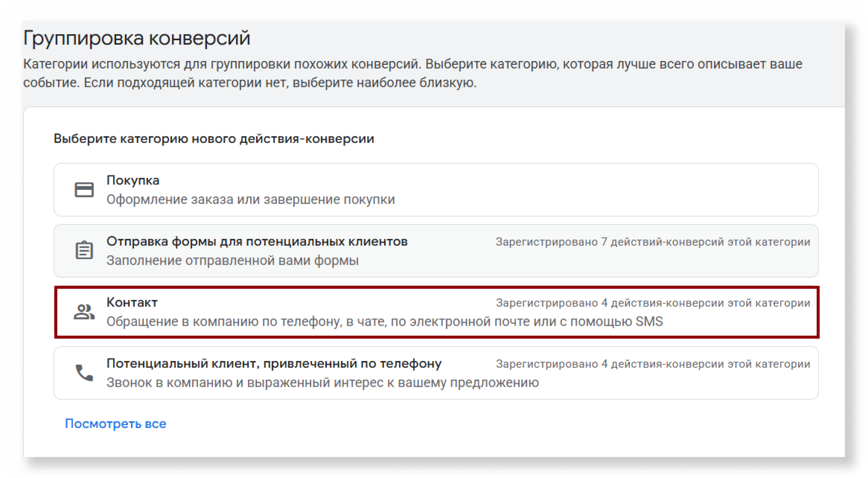
Task: Click the phone handset icon for phone lead
Action: 84,372
